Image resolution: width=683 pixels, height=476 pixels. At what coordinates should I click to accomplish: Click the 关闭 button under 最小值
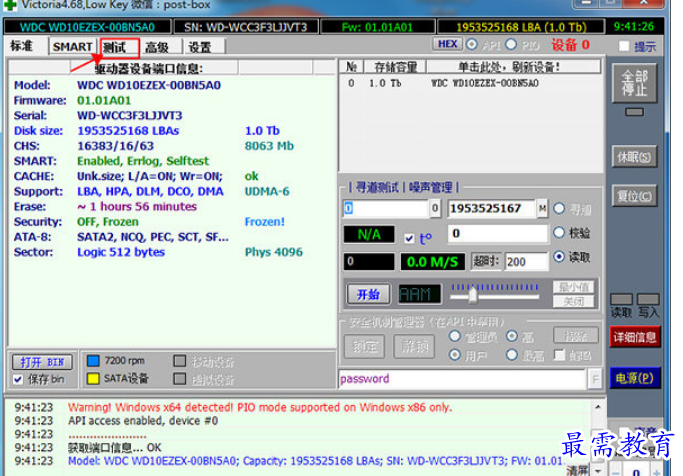tap(574, 301)
